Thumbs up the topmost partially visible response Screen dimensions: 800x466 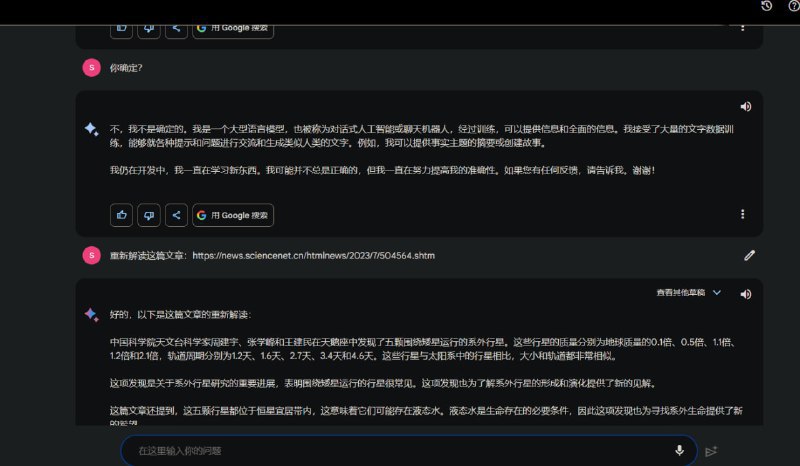[122, 28]
